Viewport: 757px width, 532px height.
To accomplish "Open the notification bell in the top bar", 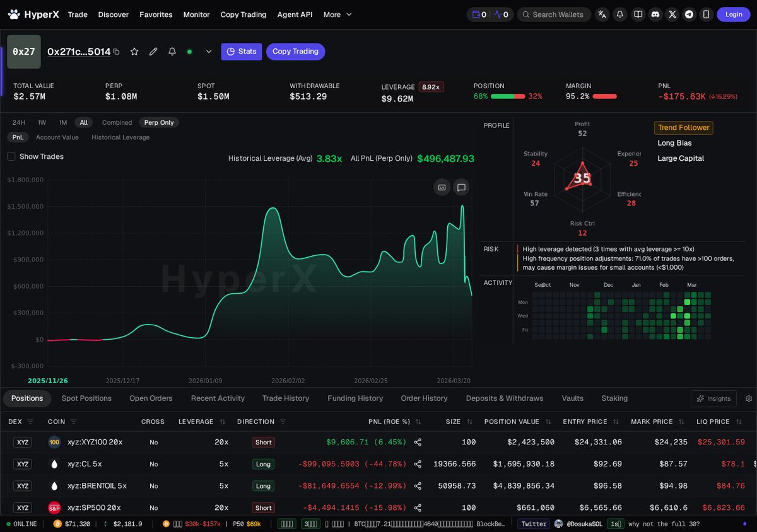I will [619, 14].
